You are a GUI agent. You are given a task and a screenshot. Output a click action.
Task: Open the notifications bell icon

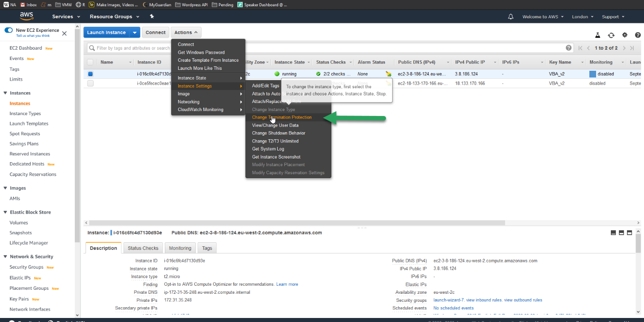511,17
